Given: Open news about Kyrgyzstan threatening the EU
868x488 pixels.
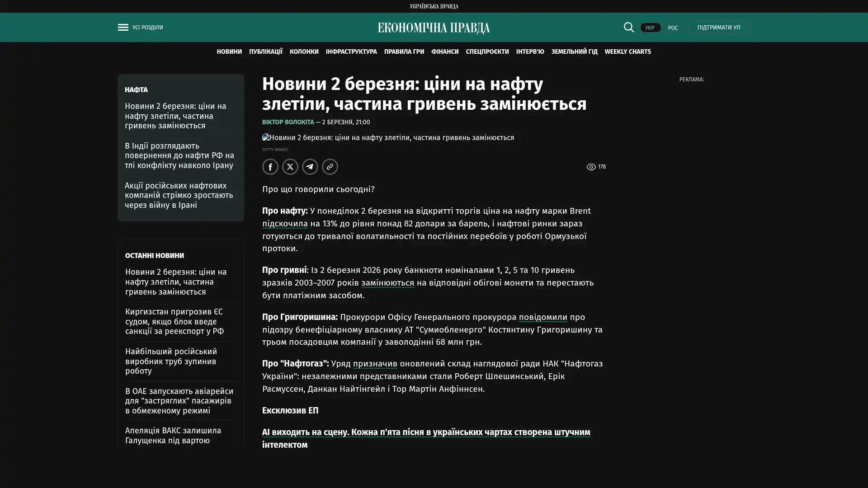Looking at the screenshot, I should tap(175, 321).
